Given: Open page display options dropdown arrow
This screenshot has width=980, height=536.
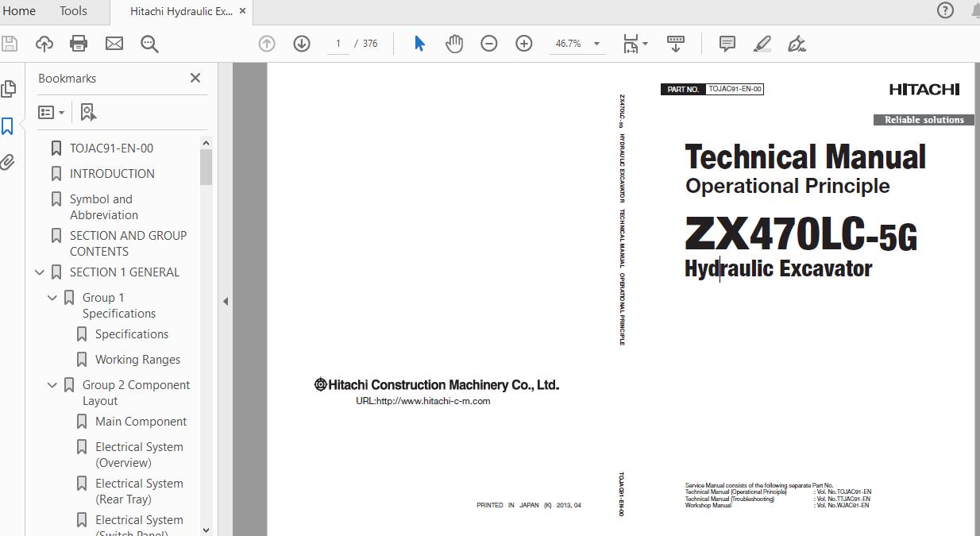Looking at the screenshot, I should pyautogui.click(x=645, y=44).
